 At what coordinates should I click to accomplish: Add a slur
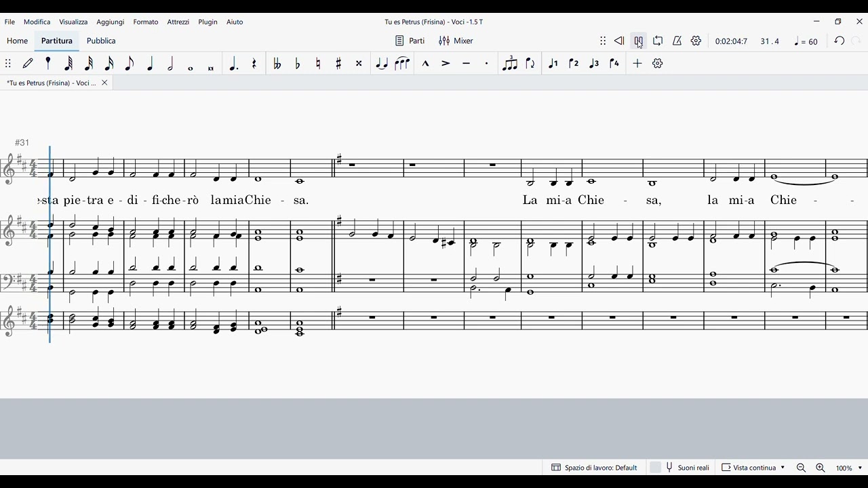(402, 64)
